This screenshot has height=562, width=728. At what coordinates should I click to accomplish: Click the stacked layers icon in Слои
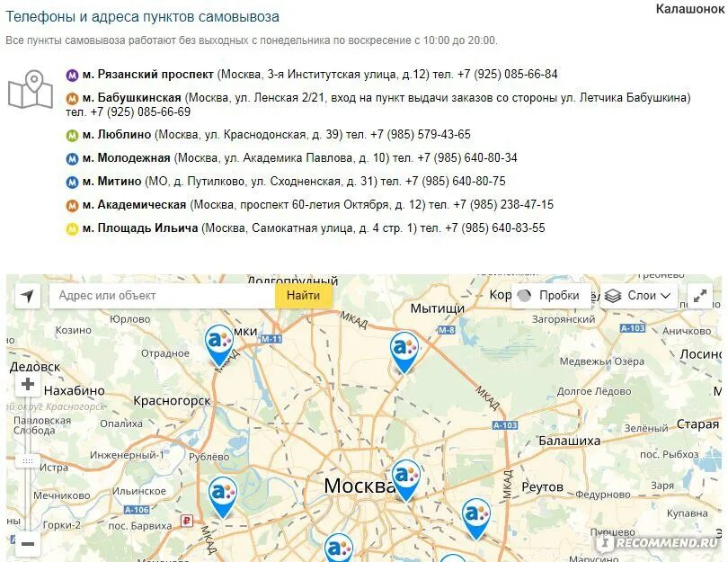(613, 296)
